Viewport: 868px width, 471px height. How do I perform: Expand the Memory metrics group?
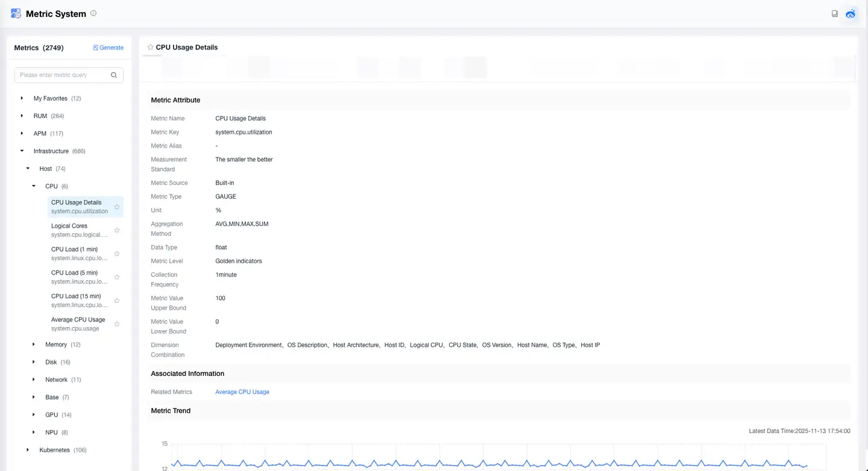point(34,345)
